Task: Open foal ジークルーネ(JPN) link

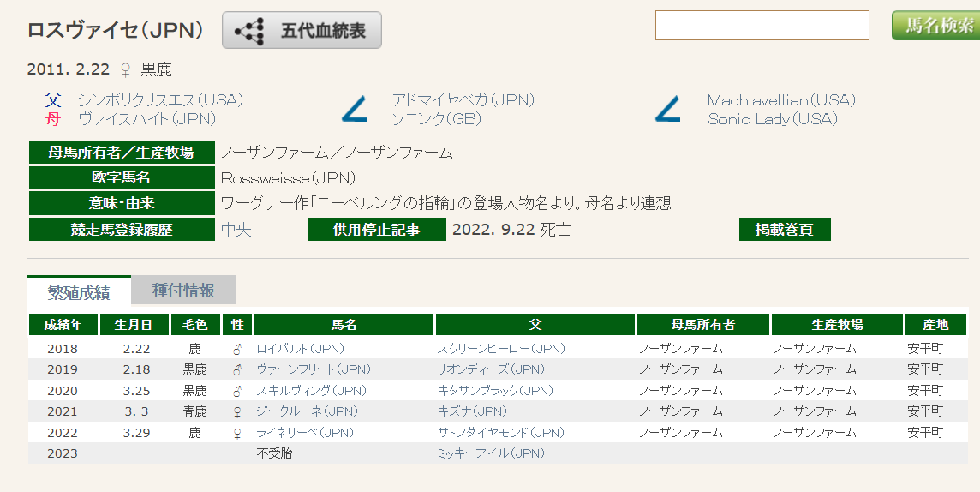Action: point(307,411)
